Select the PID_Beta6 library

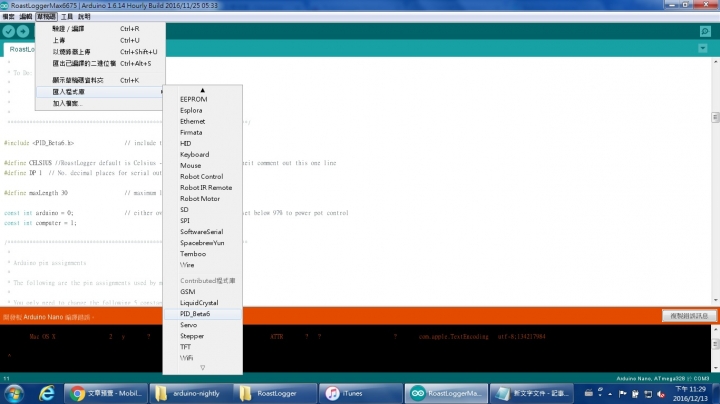[202, 314]
